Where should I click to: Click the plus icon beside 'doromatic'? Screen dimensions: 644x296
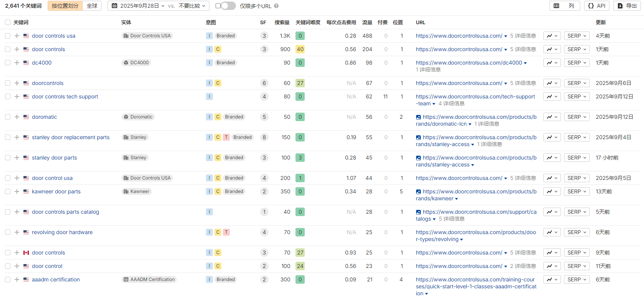coord(17,117)
